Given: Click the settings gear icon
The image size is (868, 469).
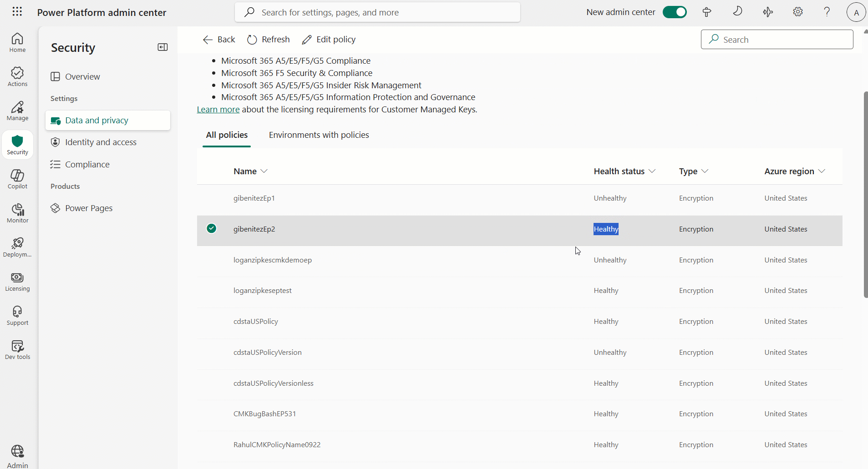Looking at the screenshot, I should (x=797, y=12).
